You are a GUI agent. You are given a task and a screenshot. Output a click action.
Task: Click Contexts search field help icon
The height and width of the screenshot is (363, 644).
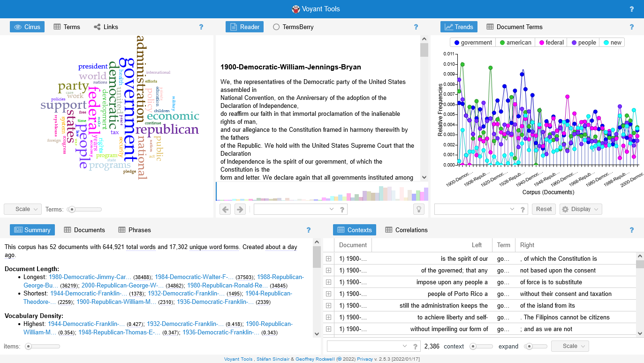click(415, 347)
